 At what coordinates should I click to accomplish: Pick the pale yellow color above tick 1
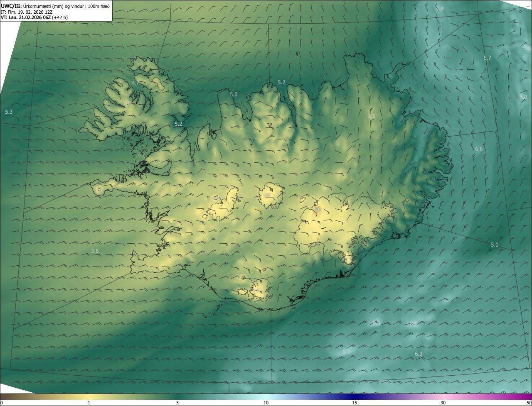pyautogui.click(x=89, y=396)
